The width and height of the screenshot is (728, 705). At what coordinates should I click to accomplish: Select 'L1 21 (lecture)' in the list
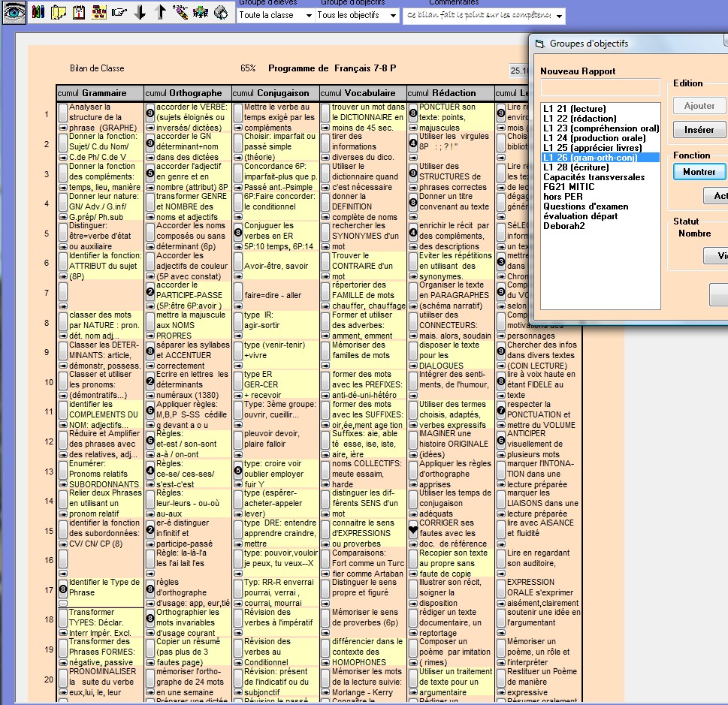575,109
